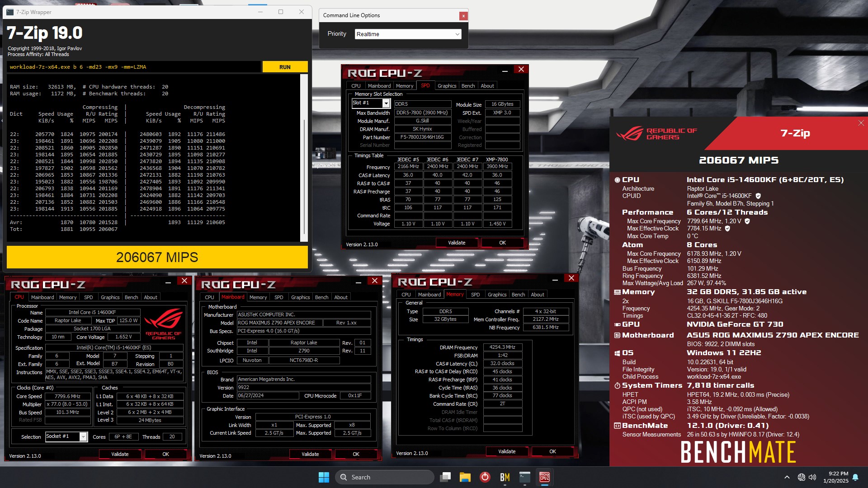Close the BenchMate 7-Zip result panel

pos(861,123)
